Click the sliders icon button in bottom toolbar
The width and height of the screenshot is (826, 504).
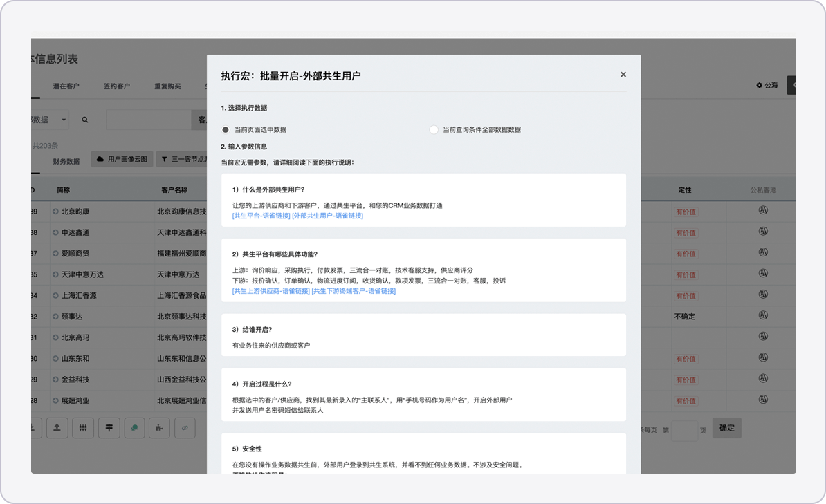tap(83, 428)
